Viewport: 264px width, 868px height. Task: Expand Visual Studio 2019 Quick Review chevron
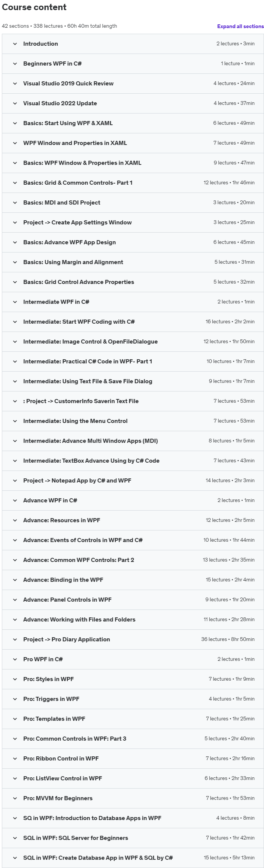click(x=15, y=84)
